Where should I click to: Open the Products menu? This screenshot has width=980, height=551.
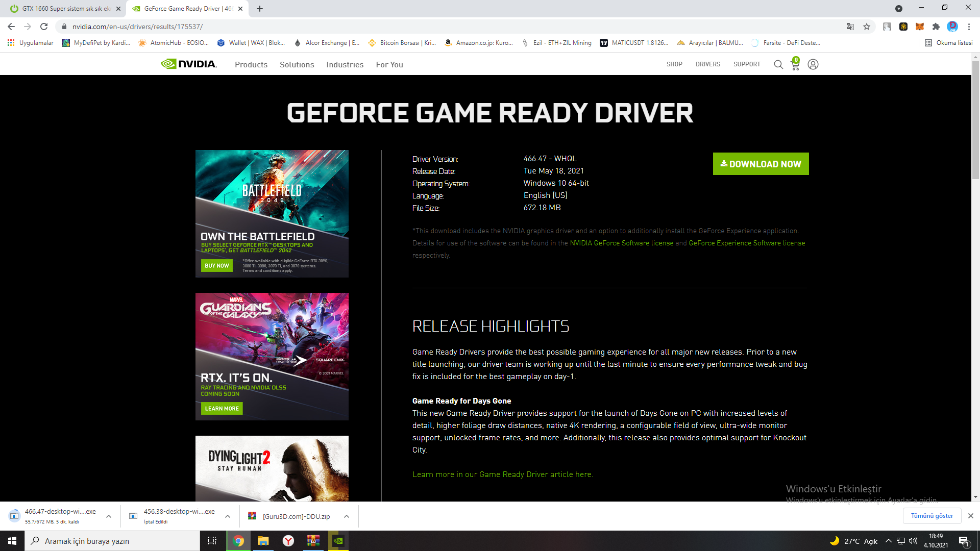coord(251,65)
